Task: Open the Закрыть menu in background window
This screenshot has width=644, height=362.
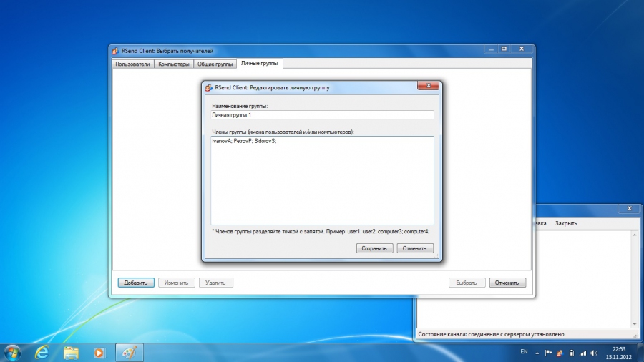Action: coord(566,223)
